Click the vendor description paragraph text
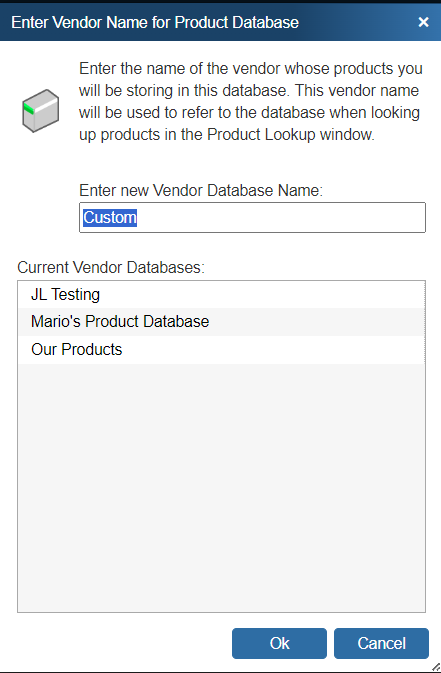This screenshot has height=673, width=441. click(x=251, y=101)
